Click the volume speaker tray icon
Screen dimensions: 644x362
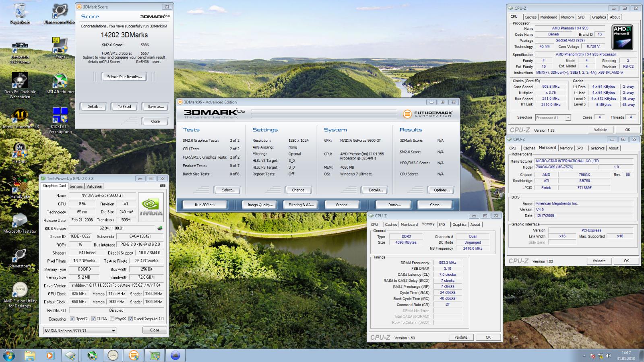608,356
